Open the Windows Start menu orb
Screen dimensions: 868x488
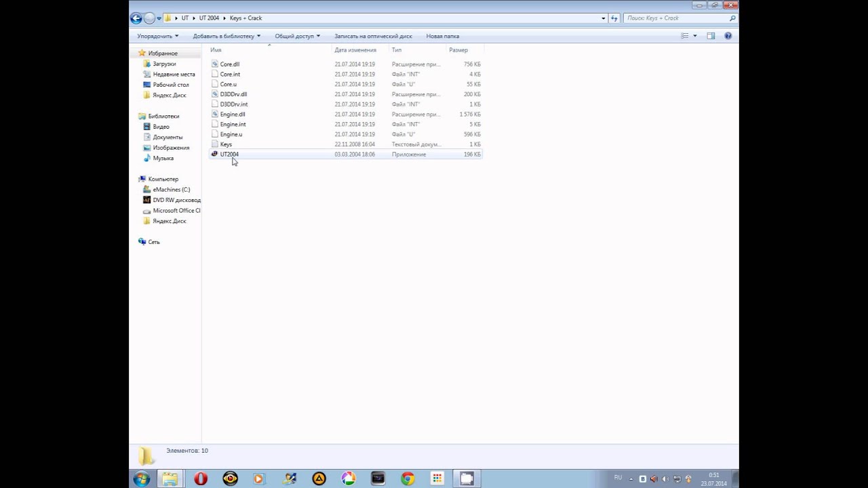point(142,479)
